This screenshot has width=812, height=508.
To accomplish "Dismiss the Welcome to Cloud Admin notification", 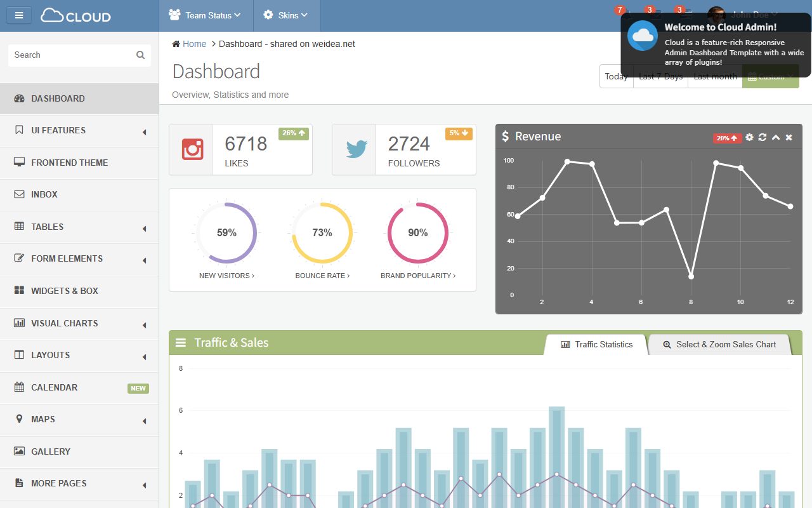I will (716, 45).
